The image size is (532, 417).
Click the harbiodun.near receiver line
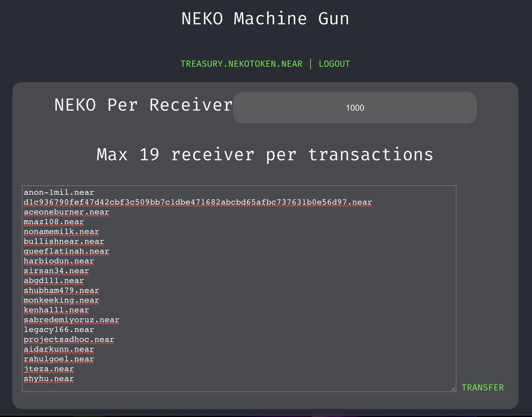[x=59, y=261]
